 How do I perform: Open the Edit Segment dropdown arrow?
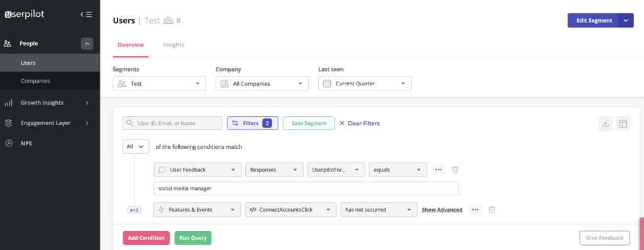[626, 21]
